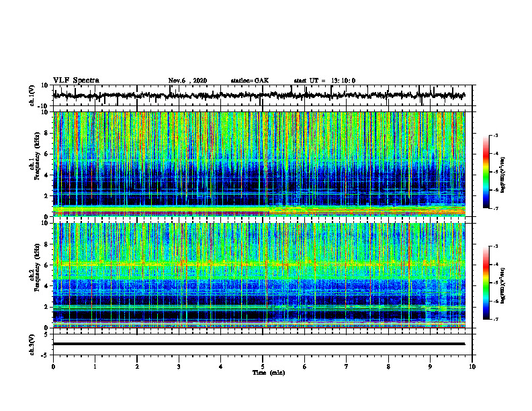Click inside the ch.2 spectrogram panel
The height and width of the screenshot is (411, 532).
[x=259, y=275]
